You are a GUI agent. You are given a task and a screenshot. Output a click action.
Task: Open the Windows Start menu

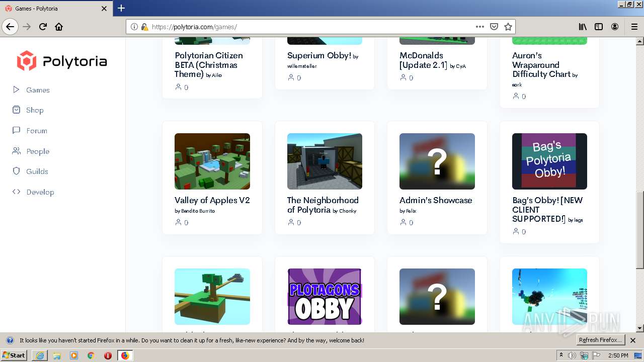click(14, 355)
